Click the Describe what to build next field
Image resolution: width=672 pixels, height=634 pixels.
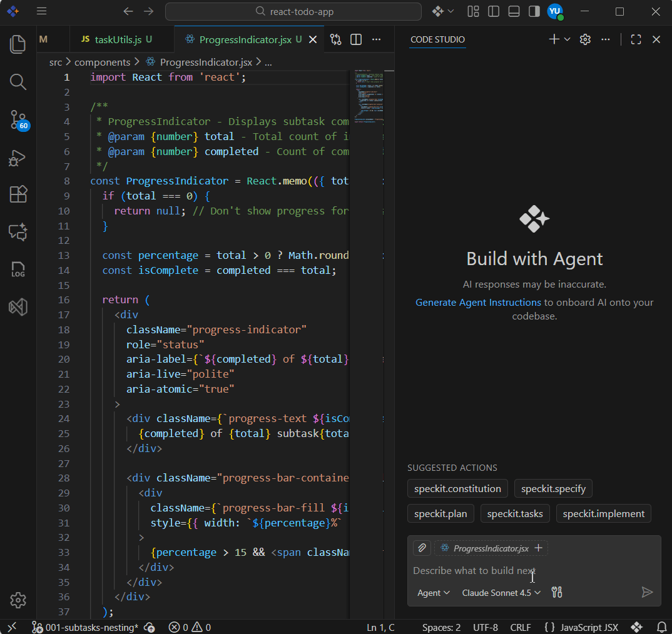click(x=474, y=571)
